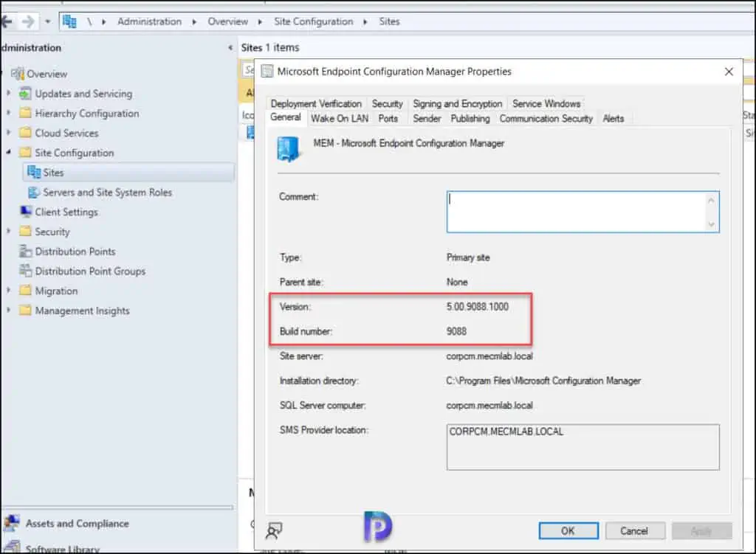Click the Overview node icon

coord(18,74)
